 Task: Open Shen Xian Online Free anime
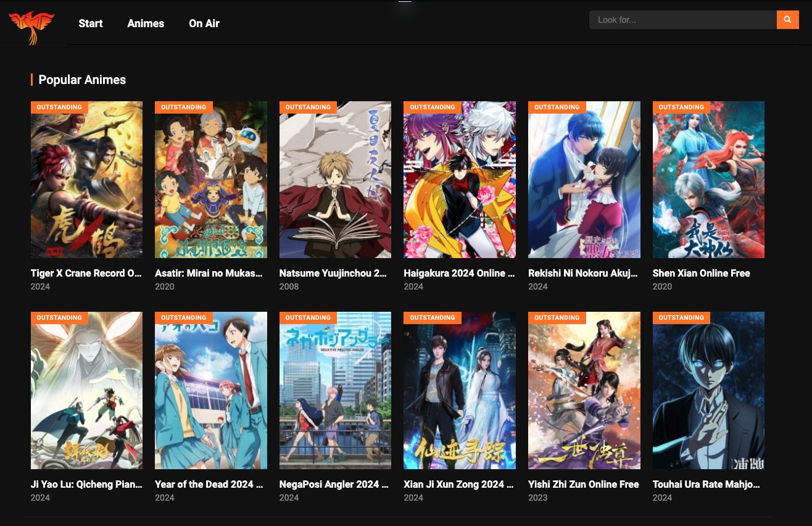pyautogui.click(x=701, y=273)
